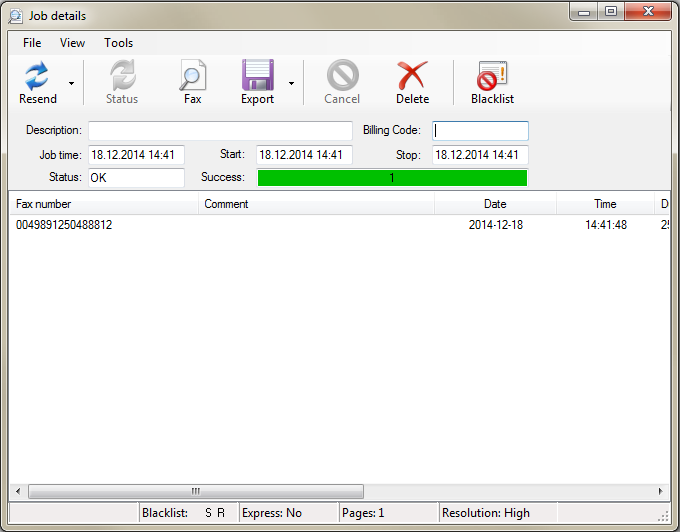Click the Export floppy disk icon
The width and height of the screenshot is (680, 532).
coord(257,77)
